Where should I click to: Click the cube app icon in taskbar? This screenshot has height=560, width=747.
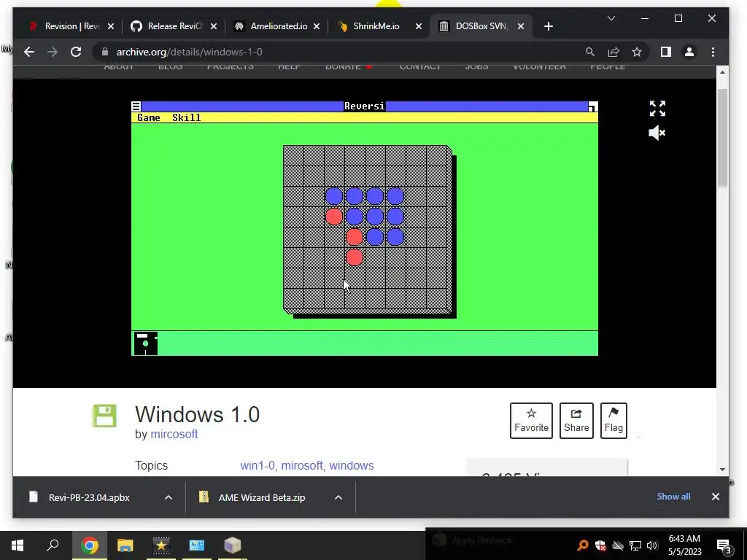[233, 545]
